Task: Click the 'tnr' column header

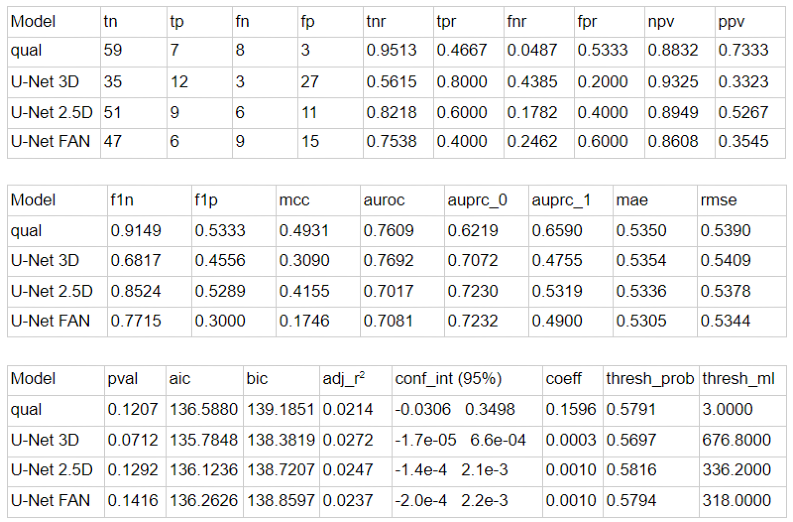Action: click(x=377, y=21)
